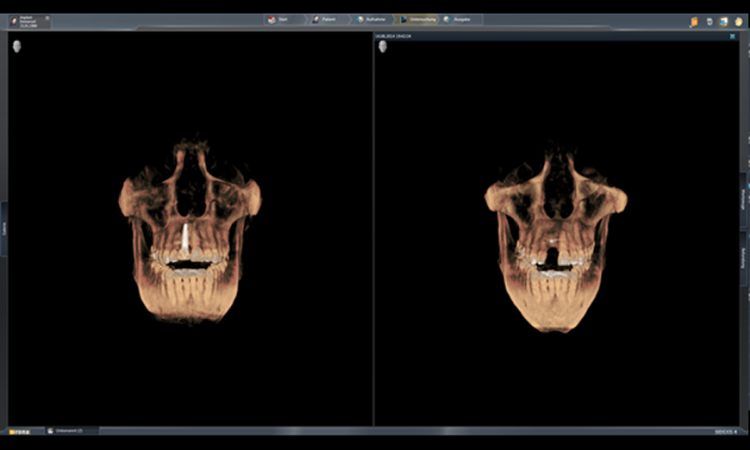This screenshot has width=750, height=450.
Task: Open the Ausgabe phase tab
Action: pos(460,20)
